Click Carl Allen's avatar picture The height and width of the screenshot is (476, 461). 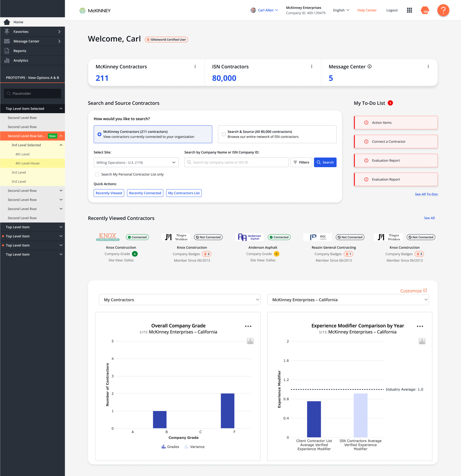(253, 10)
